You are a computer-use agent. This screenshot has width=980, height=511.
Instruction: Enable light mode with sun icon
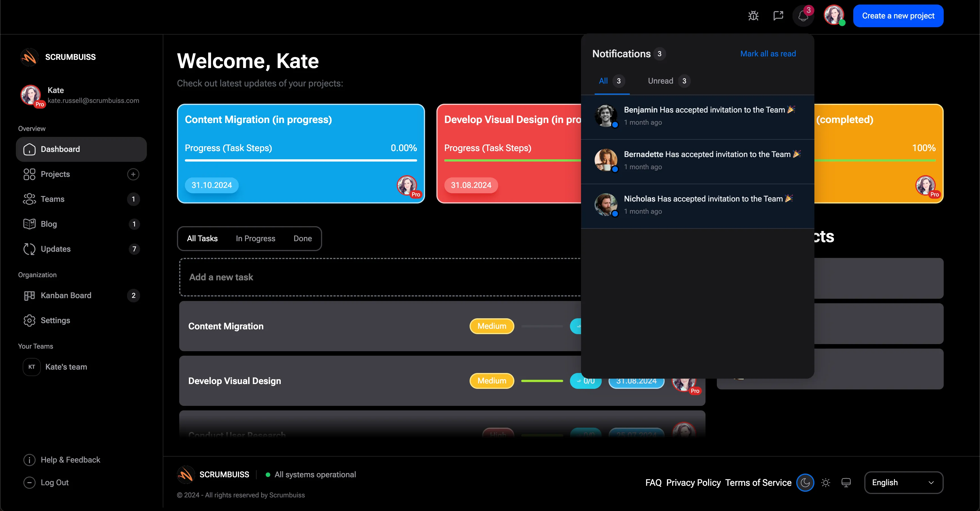[x=825, y=482]
